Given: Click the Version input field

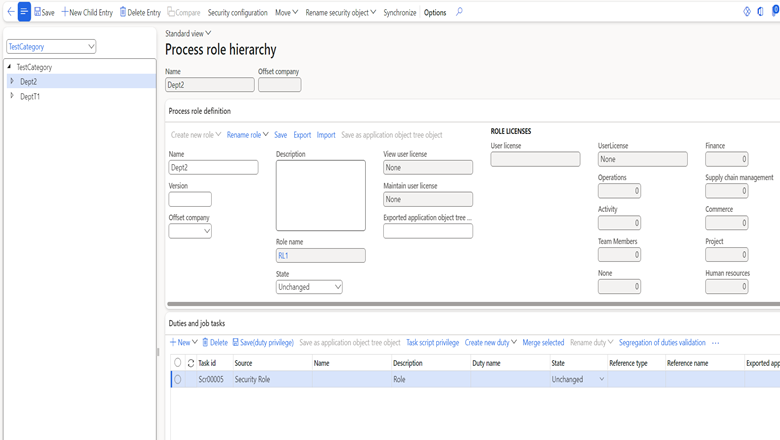Looking at the screenshot, I should (190, 199).
